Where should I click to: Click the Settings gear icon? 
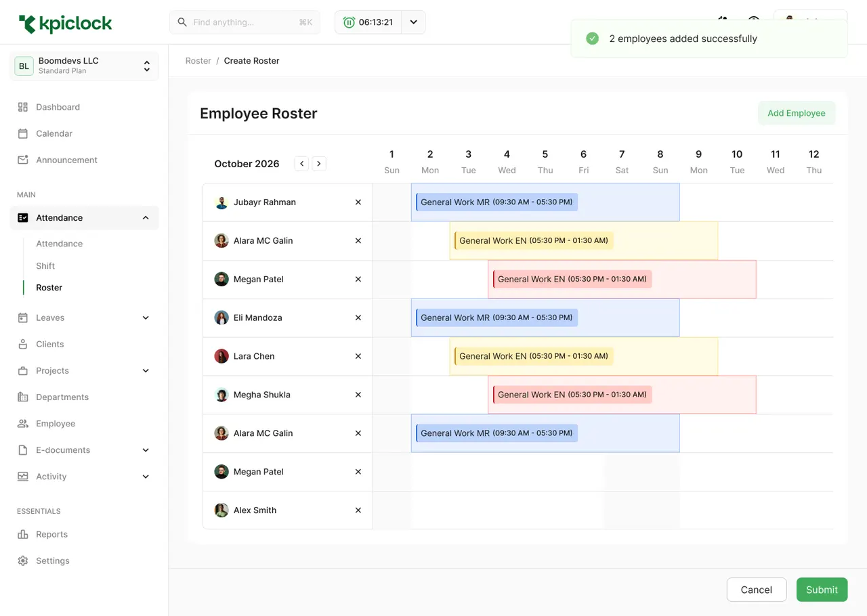(x=23, y=560)
